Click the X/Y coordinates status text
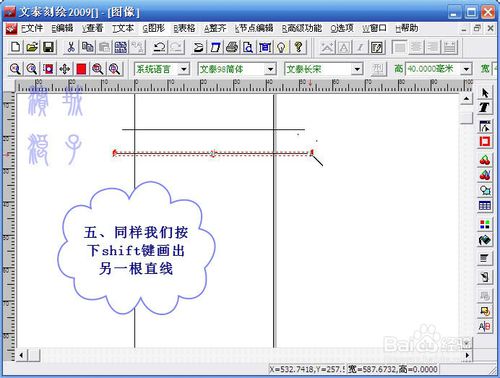This screenshot has width=500, height=378. click(307, 369)
